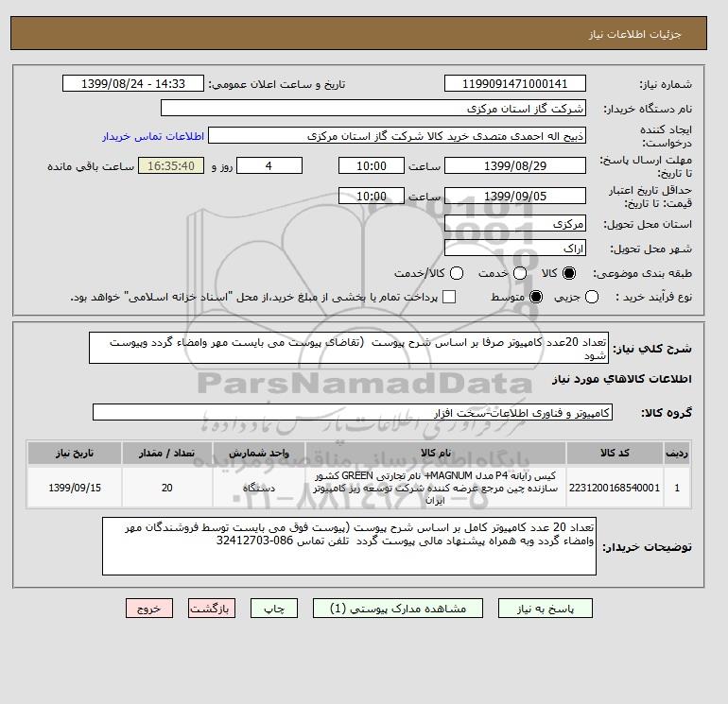Click the remaining days field showing 4
This screenshot has height=704, width=728.
(269, 165)
